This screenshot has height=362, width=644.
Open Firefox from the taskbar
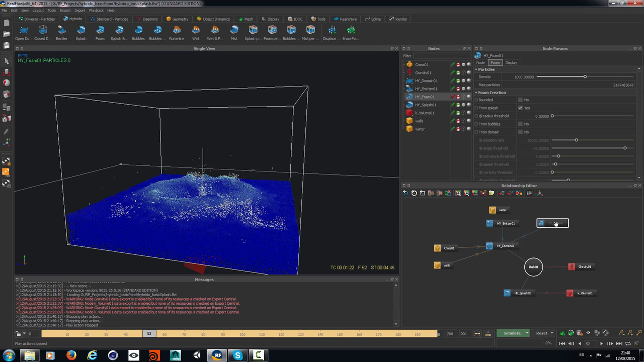click(x=71, y=356)
